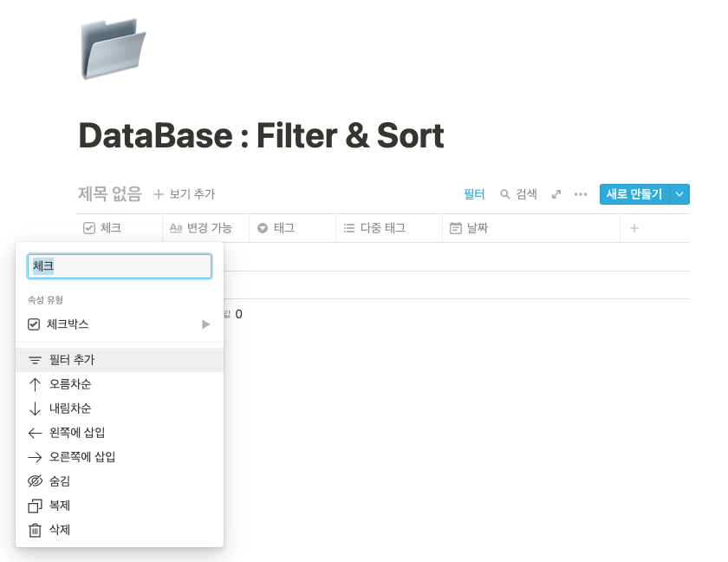
Task: Click the 제목 없음 database title
Action: (x=109, y=193)
